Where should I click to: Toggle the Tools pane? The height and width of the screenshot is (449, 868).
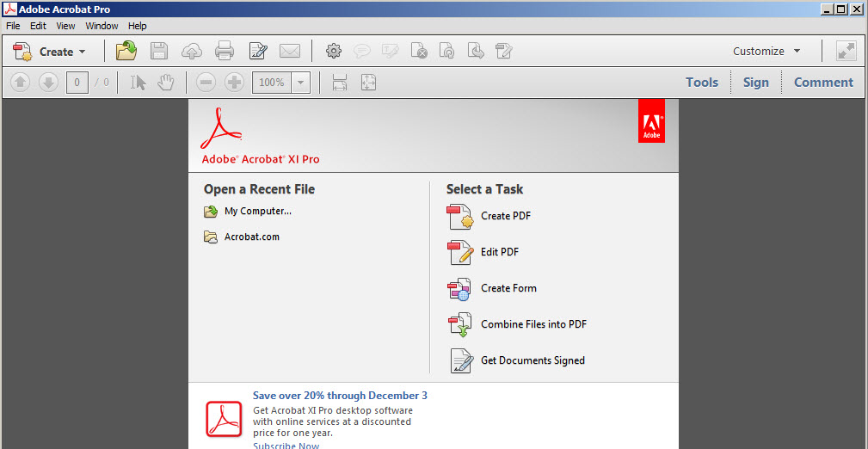[702, 82]
